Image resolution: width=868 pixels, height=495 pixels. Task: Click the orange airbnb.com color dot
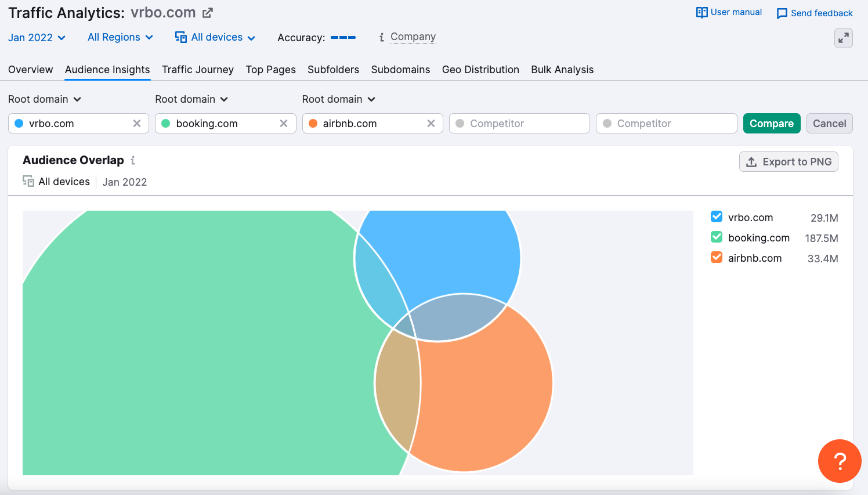pyautogui.click(x=313, y=124)
